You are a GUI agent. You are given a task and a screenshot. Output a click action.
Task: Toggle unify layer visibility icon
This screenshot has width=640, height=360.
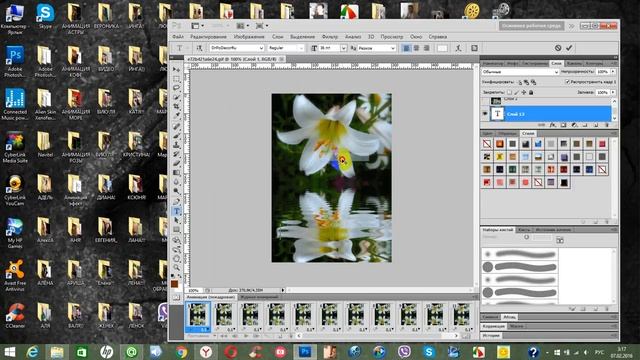pos(527,82)
